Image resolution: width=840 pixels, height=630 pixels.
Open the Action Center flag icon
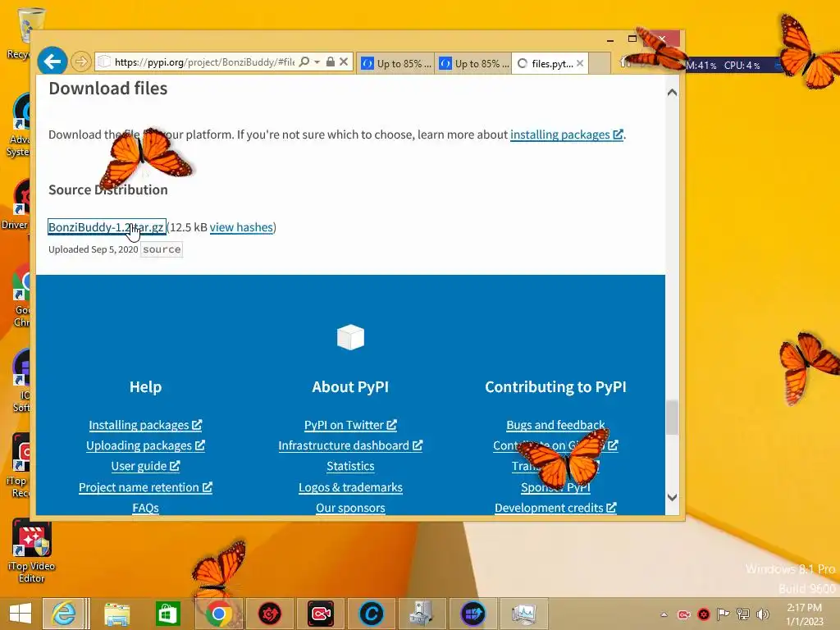pyautogui.click(x=724, y=614)
